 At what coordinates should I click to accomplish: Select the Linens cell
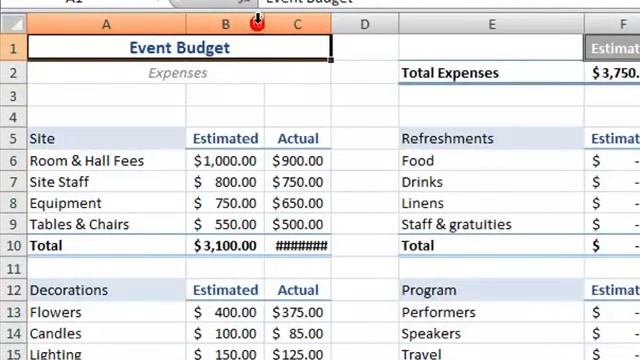coord(491,203)
